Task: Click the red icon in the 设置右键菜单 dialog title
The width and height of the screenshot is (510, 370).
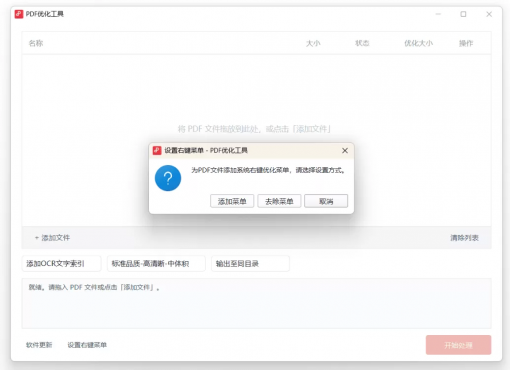Action: [157, 150]
